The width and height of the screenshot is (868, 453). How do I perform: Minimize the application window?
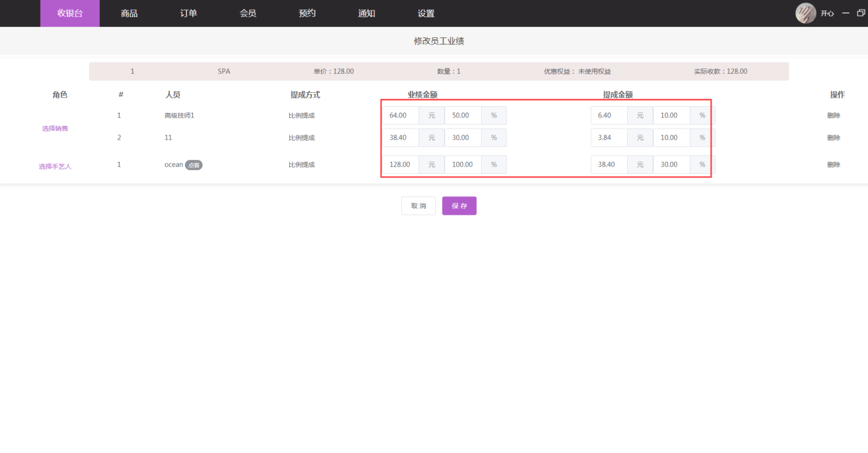click(x=846, y=13)
